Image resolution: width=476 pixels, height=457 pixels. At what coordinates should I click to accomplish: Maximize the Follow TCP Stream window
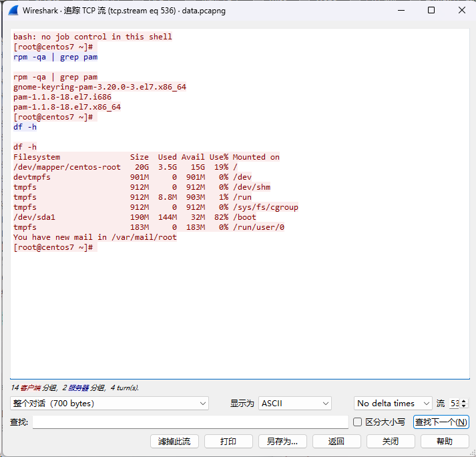tap(431, 11)
